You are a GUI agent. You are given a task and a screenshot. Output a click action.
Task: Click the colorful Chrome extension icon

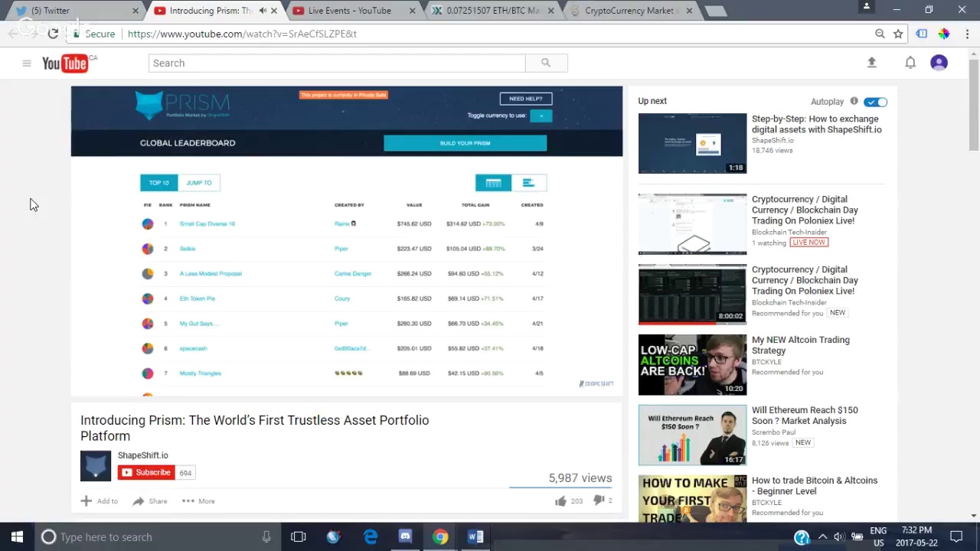[x=944, y=34]
